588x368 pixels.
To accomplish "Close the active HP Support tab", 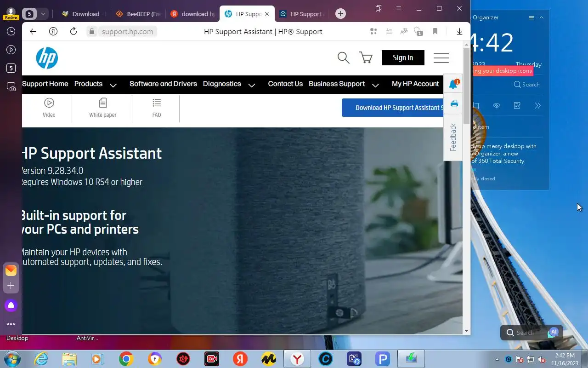I will pyautogui.click(x=267, y=14).
